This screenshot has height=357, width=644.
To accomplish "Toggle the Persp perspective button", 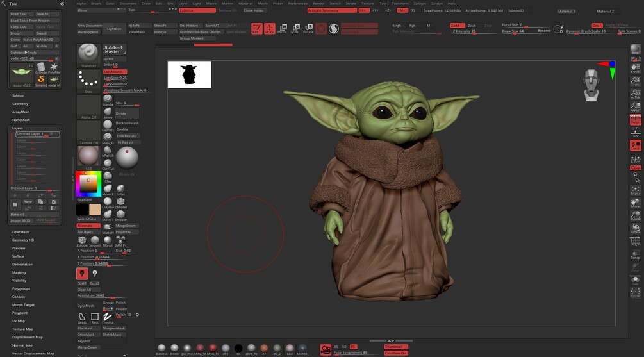I will (635, 120).
